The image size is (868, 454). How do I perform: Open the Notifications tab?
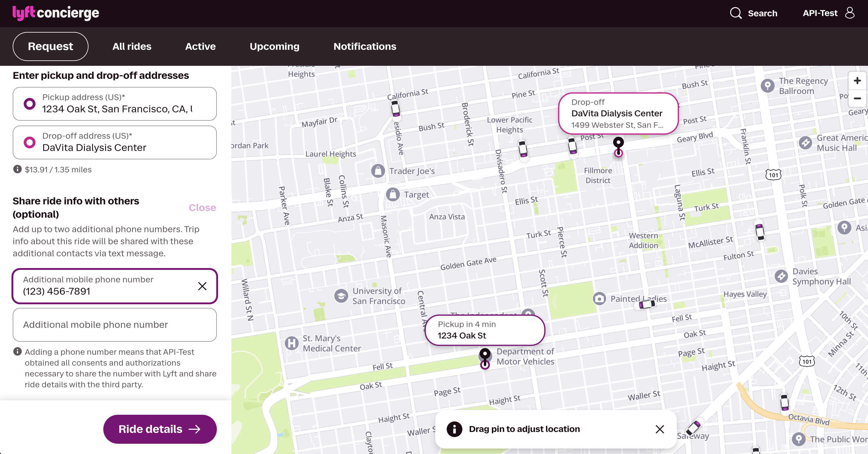(x=365, y=46)
